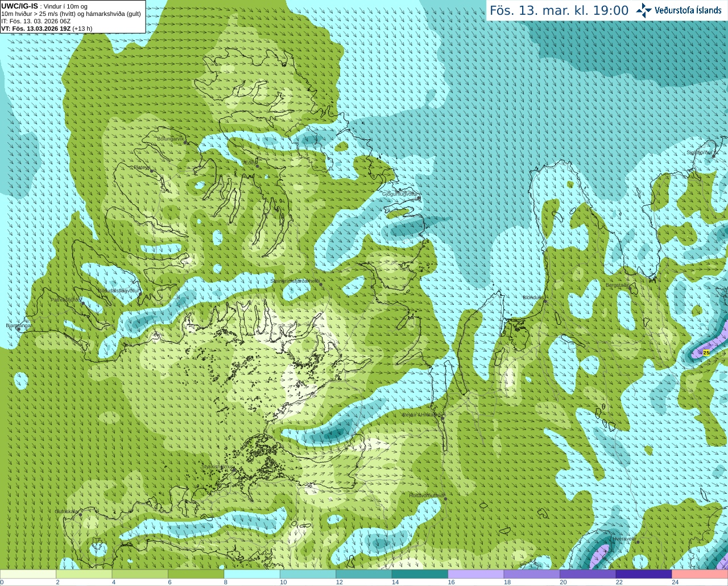728x586 pixels.
Task: Click the Bjargtangar station label
Action: coord(19,325)
